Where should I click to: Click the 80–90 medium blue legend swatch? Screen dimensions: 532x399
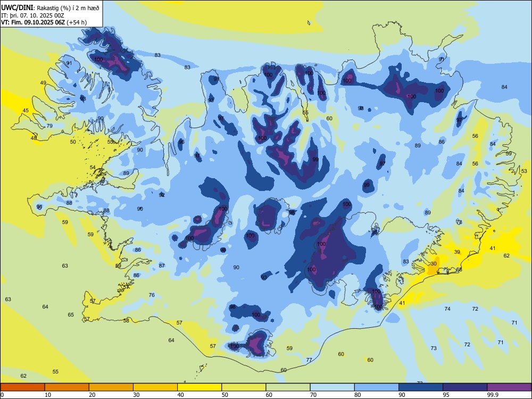(376, 387)
